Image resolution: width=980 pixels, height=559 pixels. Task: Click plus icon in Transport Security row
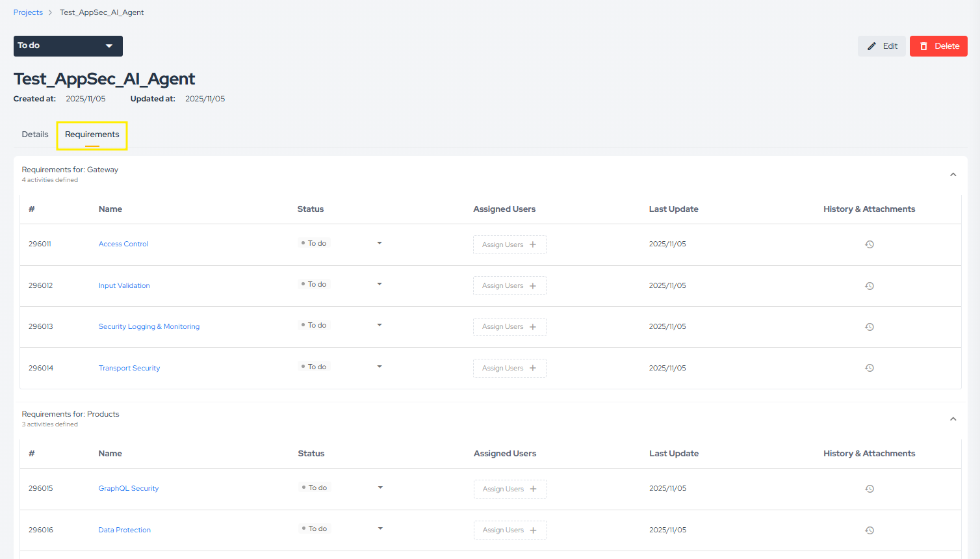(x=533, y=368)
